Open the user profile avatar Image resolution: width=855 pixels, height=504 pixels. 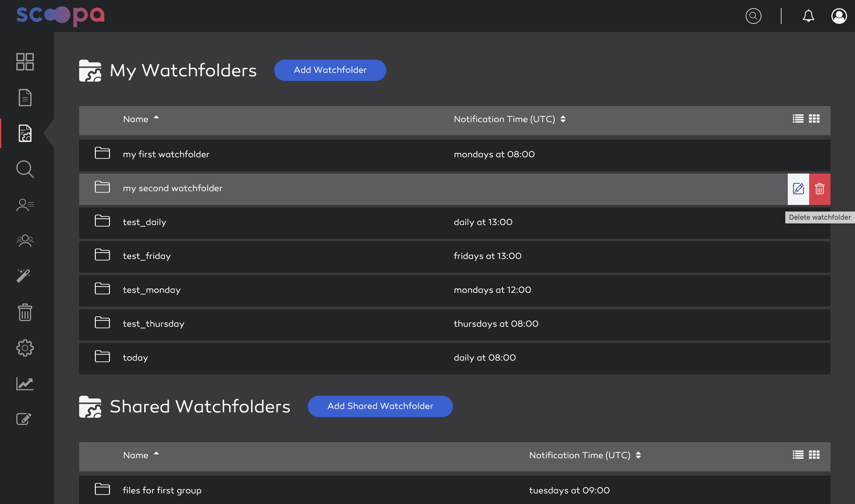(x=839, y=16)
